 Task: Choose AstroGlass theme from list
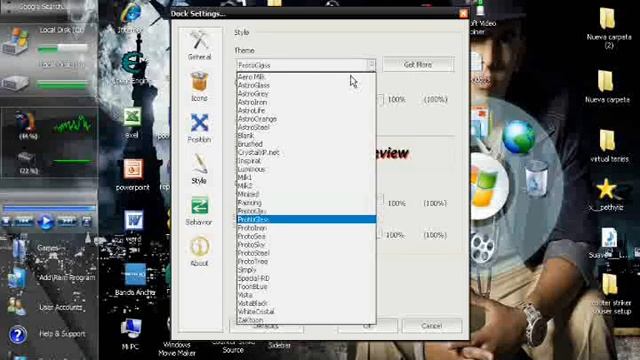tap(306, 85)
